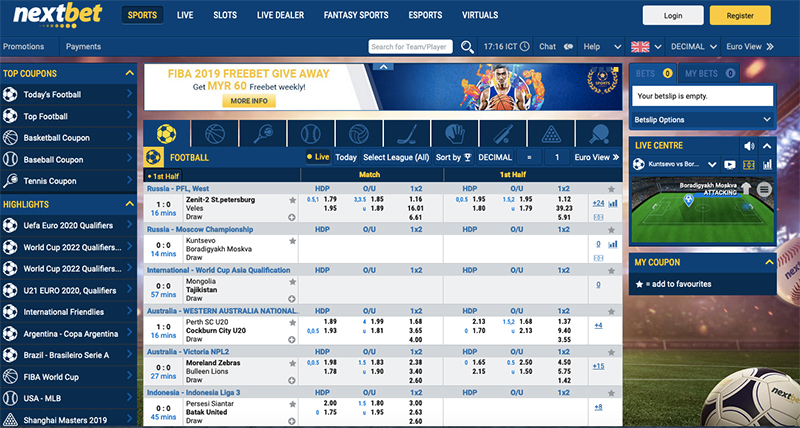
Task: Mute the Live Centre sound
Action: point(749,146)
